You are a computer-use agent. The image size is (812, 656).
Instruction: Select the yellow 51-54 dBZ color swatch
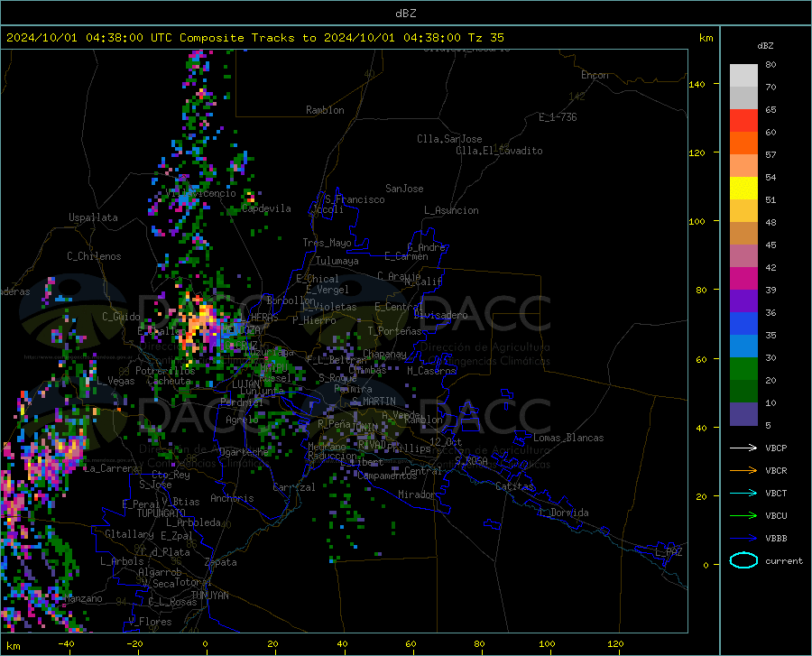[743, 189]
